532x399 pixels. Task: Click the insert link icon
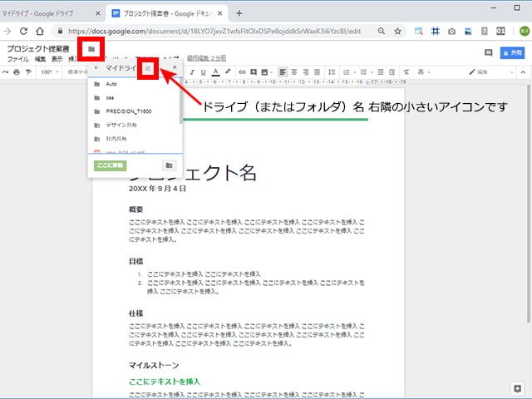242,72
